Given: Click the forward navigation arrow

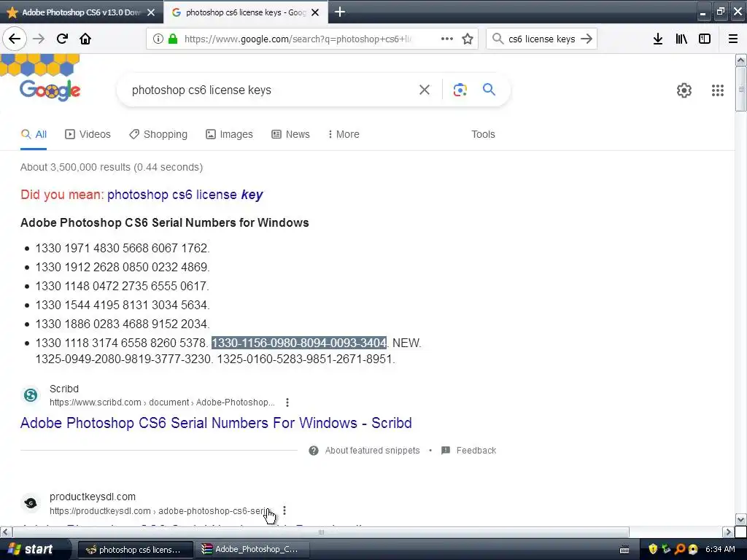Looking at the screenshot, I should point(39,39).
